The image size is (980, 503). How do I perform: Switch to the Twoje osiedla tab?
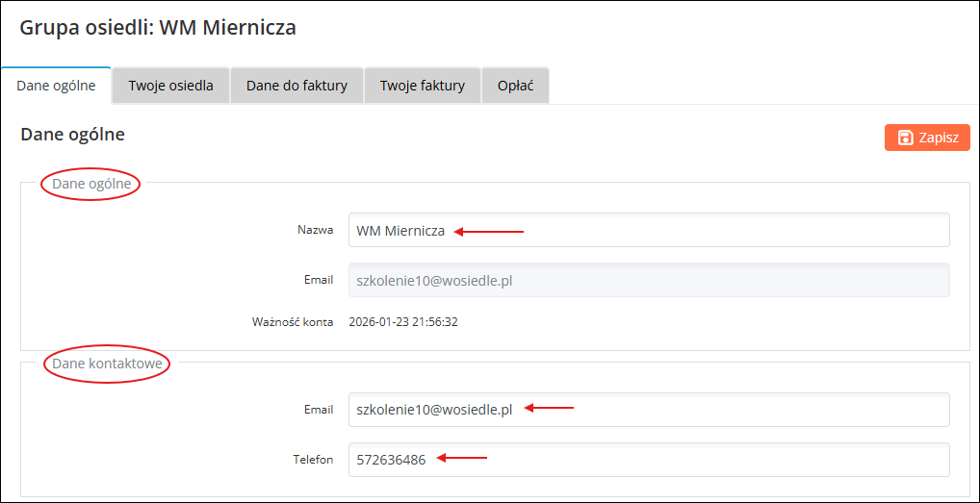(170, 86)
